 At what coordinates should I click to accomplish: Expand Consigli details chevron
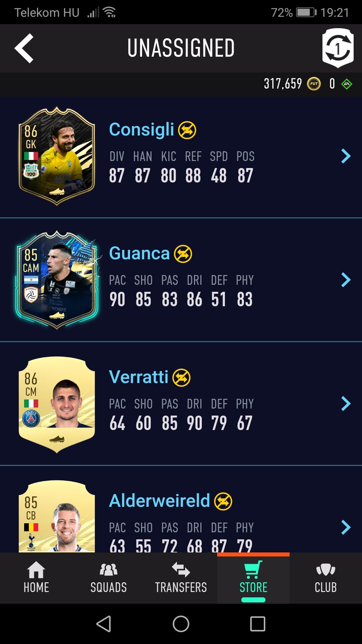point(346,156)
